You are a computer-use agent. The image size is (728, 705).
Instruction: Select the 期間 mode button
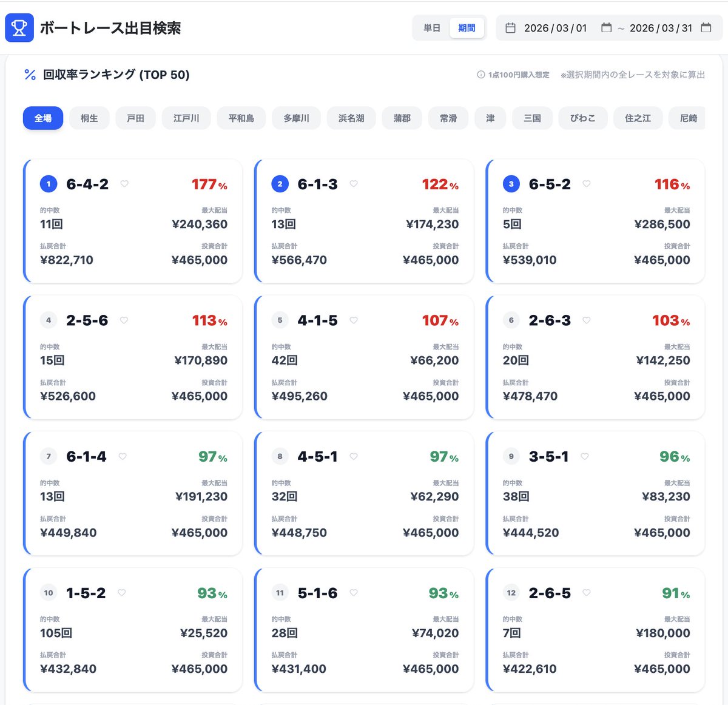coord(467,27)
